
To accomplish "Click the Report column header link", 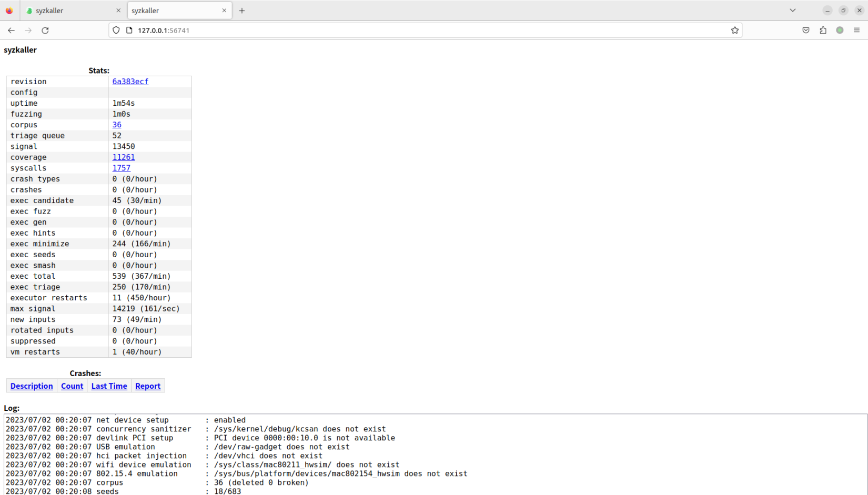I will (148, 386).
